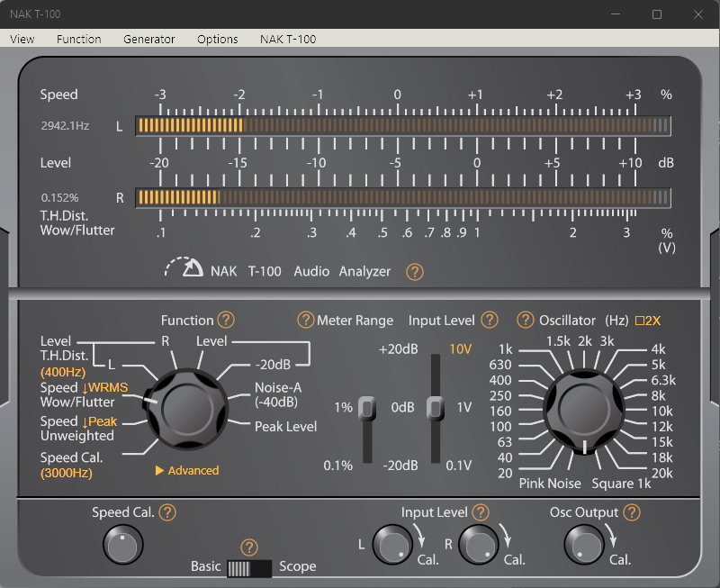Choose Square 1k oscillator output
The image size is (720, 588).
[621, 484]
